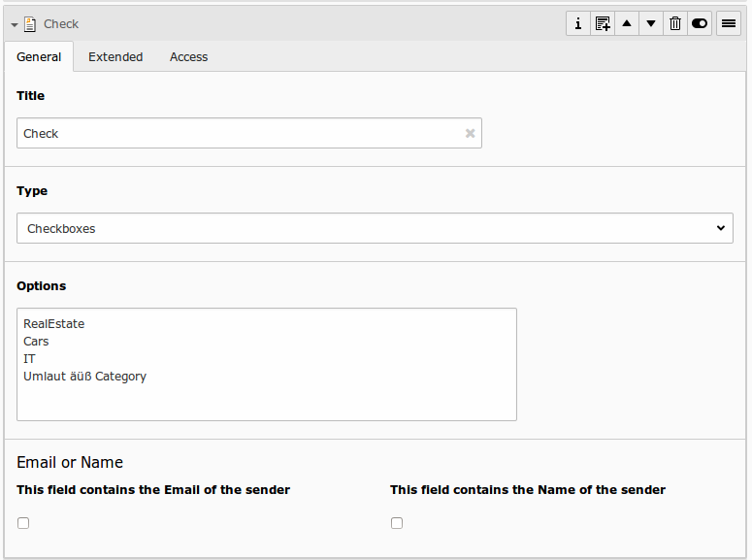Viewport: 752px width, 560px height.
Task: Enable 'field contains the Name of sender' checkbox
Action: click(x=397, y=523)
